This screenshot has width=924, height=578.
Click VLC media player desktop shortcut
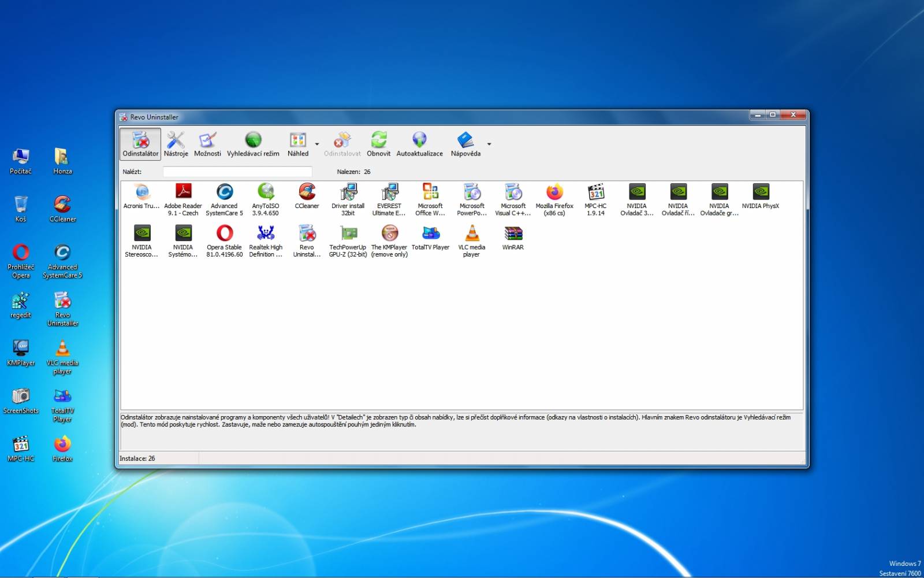(x=62, y=357)
